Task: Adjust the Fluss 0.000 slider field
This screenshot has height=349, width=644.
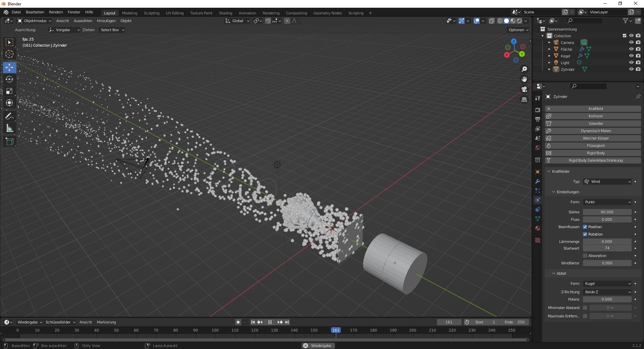Action: [607, 219]
